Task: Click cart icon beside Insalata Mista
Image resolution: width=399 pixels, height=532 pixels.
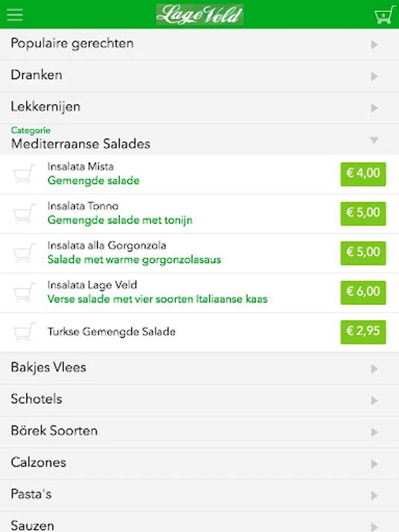Action: [x=24, y=174]
